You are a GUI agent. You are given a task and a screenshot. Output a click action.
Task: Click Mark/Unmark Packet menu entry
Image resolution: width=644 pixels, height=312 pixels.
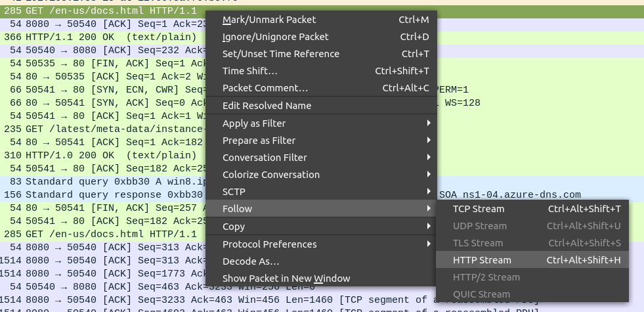coord(269,20)
